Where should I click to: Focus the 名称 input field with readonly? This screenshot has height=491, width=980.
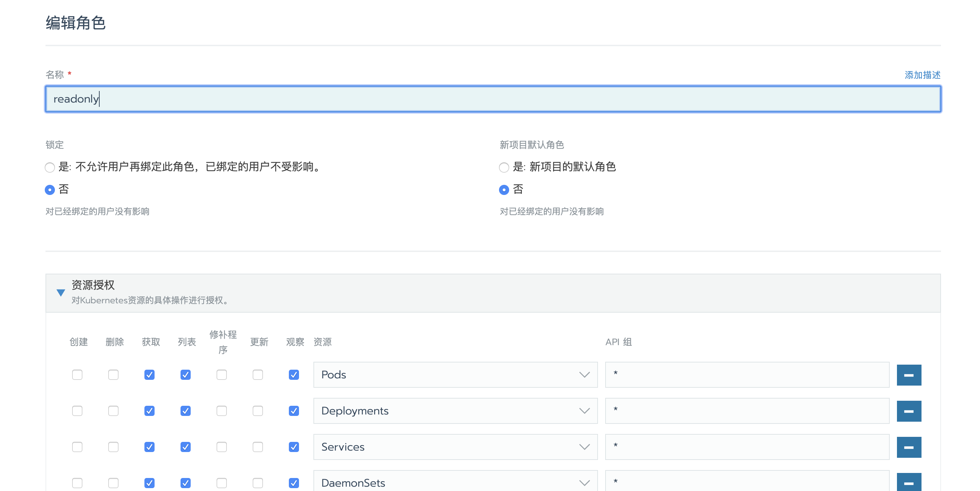pos(493,99)
